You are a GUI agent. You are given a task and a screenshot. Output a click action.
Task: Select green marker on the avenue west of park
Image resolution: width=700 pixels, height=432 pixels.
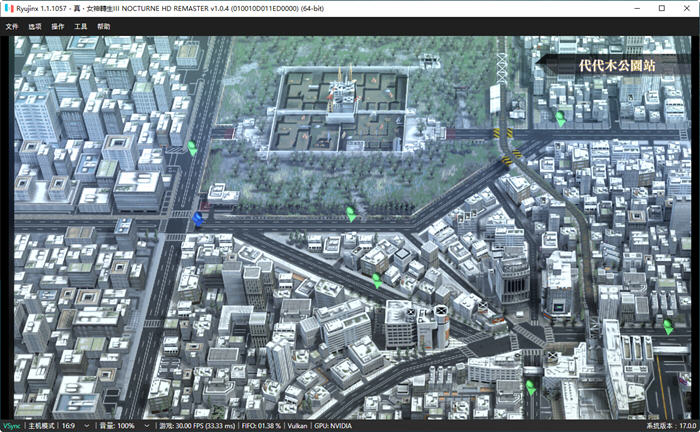[x=192, y=148]
